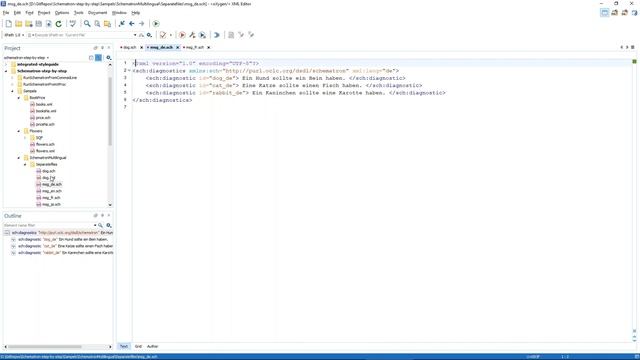Open Find/Replace with the magnifier icon
Viewport: 640px width, 360px height.
(x=87, y=24)
